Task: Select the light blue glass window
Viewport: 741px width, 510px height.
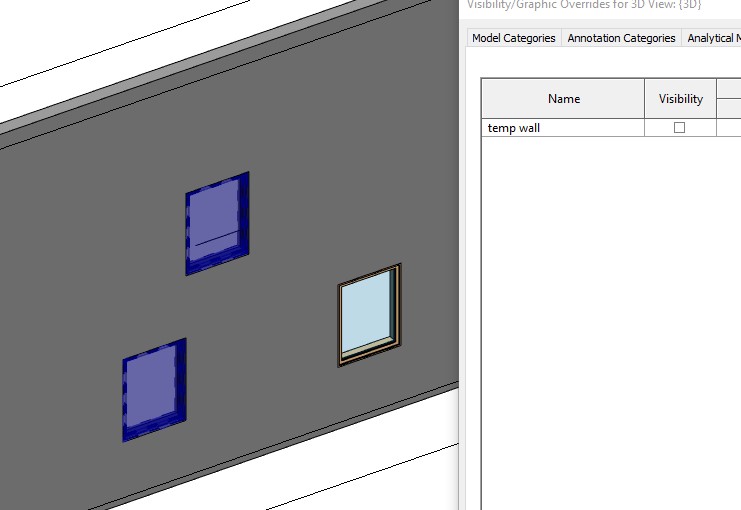Action: point(369,315)
